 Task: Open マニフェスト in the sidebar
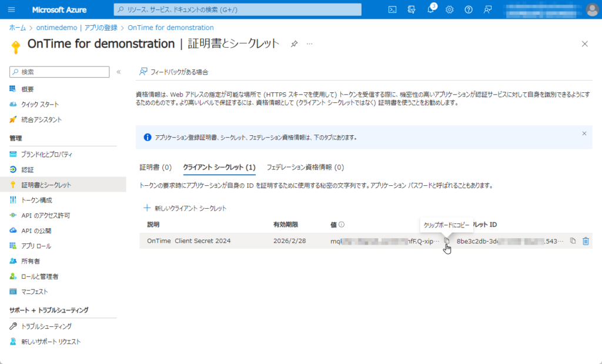pos(35,292)
